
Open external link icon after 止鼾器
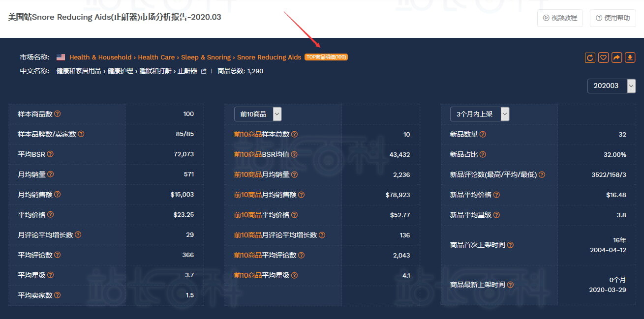pyautogui.click(x=204, y=71)
